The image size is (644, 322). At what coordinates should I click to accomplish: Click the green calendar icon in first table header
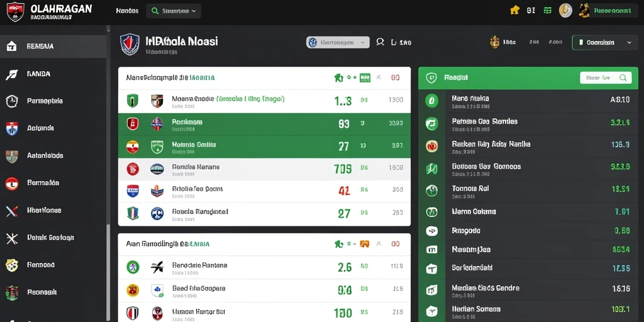(365, 77)
